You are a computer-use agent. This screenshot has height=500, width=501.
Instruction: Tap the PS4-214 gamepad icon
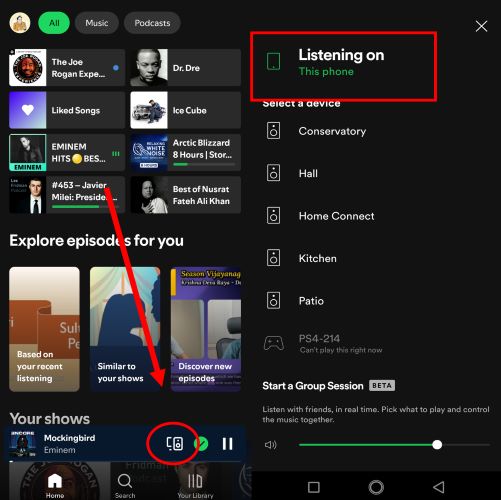pos(274,343)
